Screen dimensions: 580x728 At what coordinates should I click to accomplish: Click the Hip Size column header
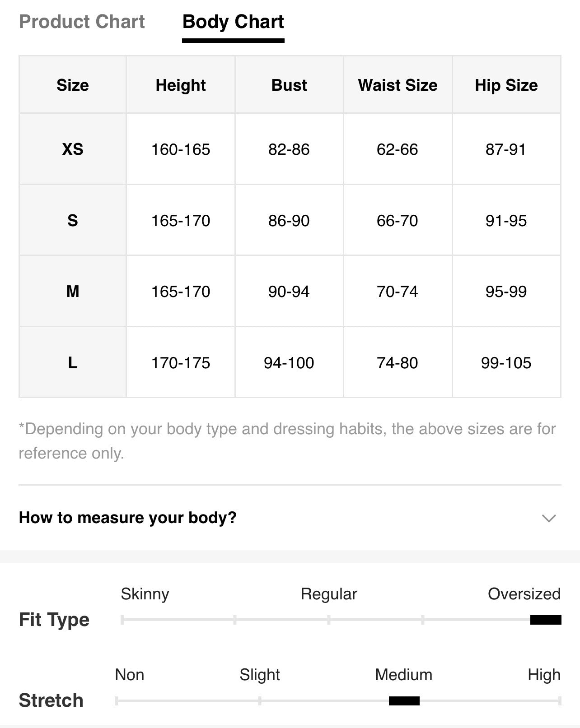coord(506,85)
